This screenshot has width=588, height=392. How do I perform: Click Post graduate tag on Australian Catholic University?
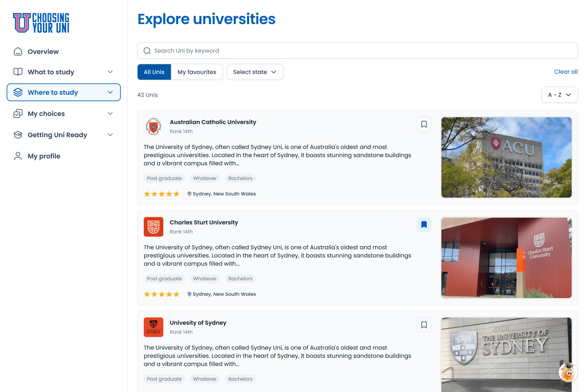point(164,178)
